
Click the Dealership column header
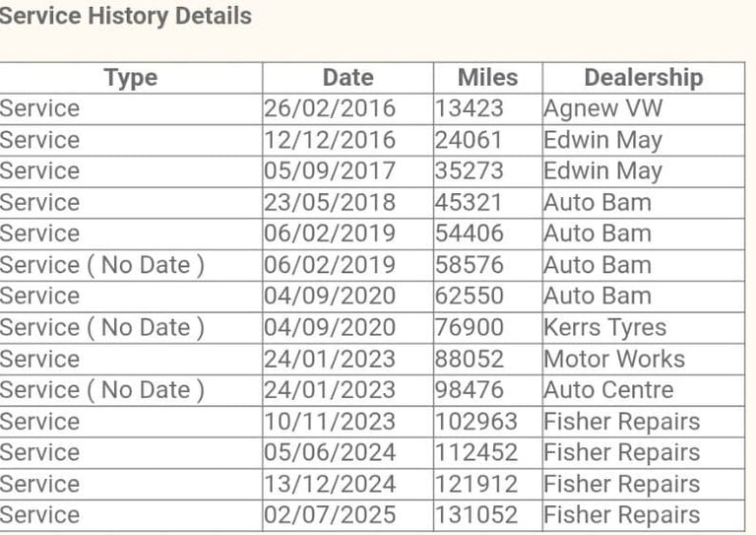click(x=644, y=78)
